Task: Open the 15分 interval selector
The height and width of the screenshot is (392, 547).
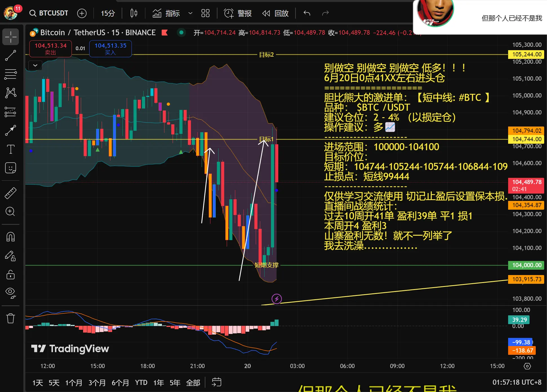Action: (x=108, y=13)
